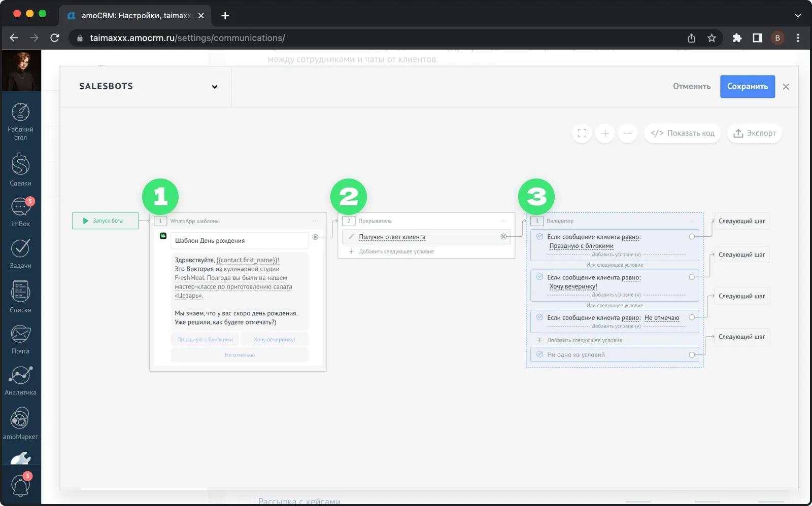The image size is (812, 506).
Task: Click Экспорт button
Action: pyautogui.click(x=755, y=133)
